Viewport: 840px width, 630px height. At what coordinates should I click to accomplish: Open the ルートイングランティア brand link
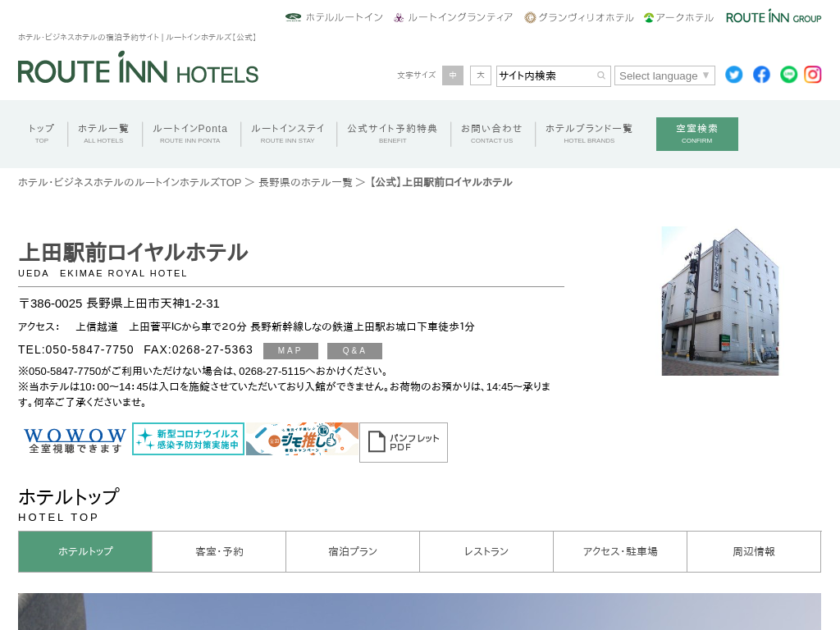tap(453, 17)
